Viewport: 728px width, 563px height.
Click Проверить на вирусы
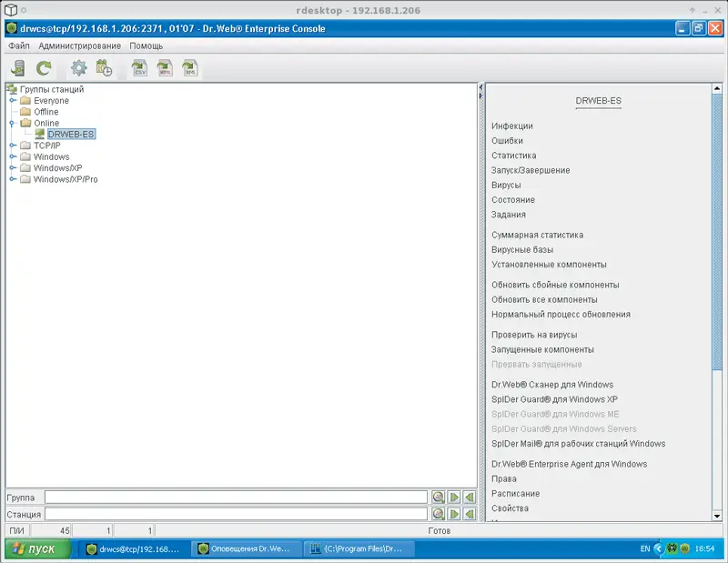click(534, 335)
